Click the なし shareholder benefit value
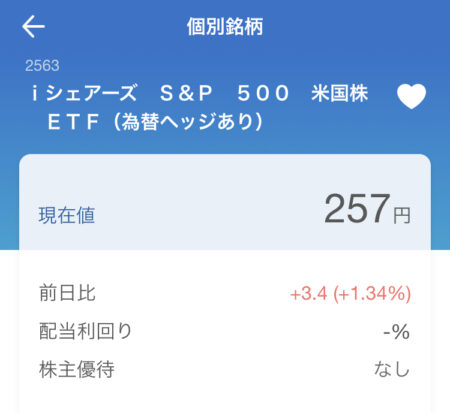The image size is (450, 413). point(392,369)
